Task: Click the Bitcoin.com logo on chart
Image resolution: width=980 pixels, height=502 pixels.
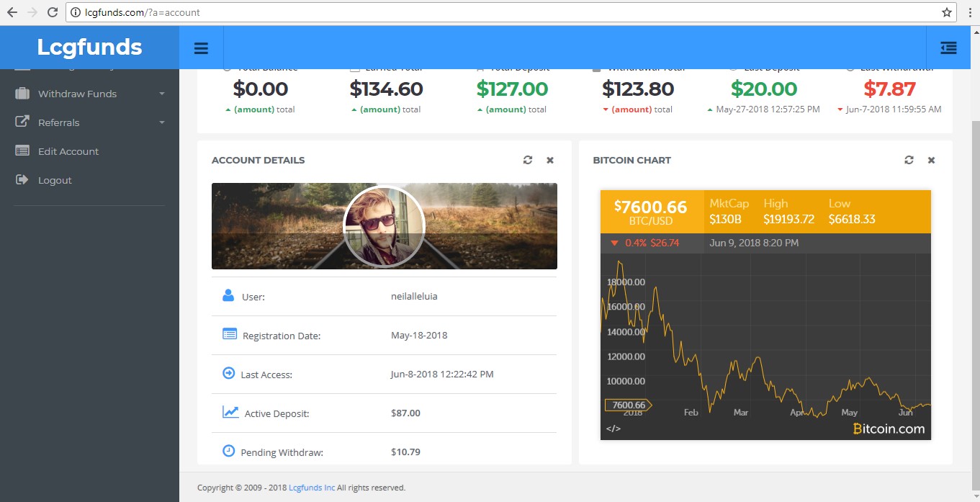Action: (x=889, y=429)
